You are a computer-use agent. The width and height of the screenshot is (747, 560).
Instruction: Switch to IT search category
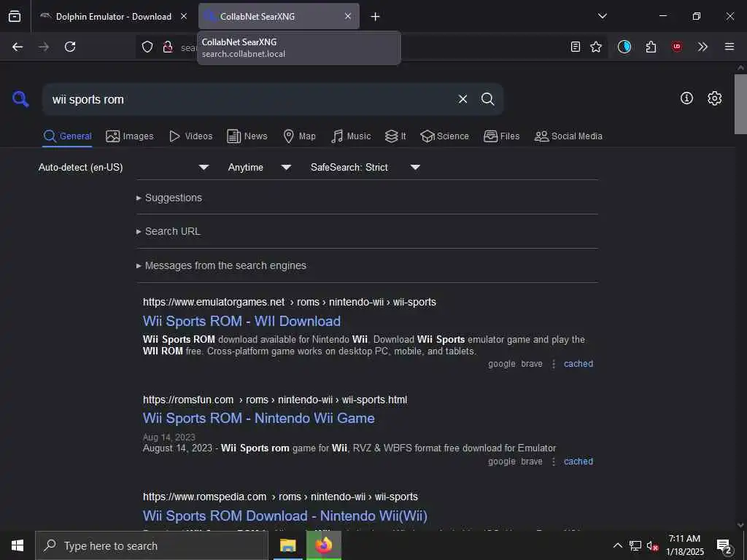[395, 136]
